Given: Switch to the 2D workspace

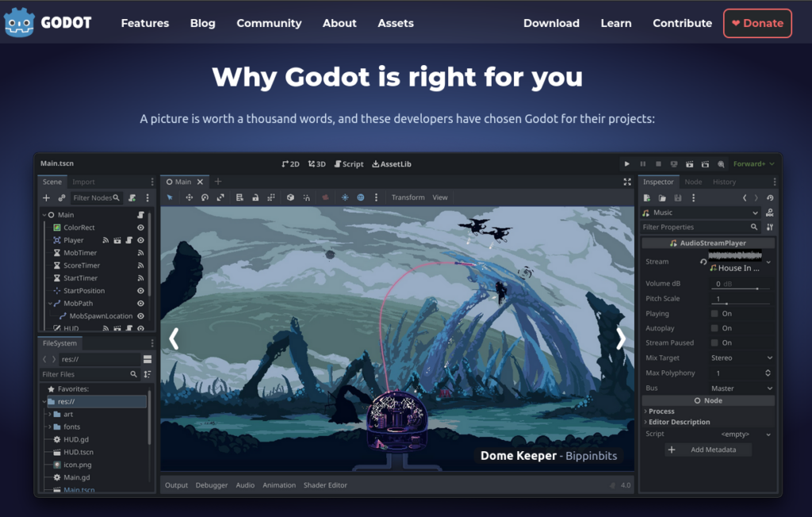Looking at the screenshot, I should 290,163.
